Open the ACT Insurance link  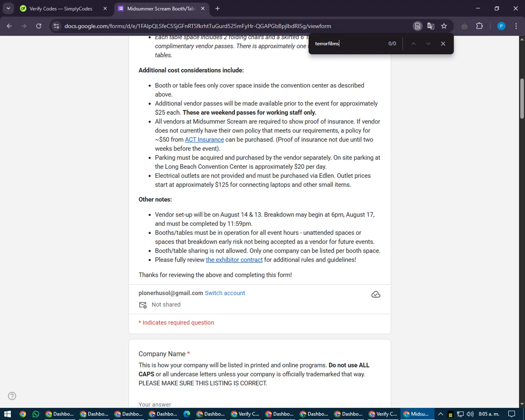tap(204, 139)
